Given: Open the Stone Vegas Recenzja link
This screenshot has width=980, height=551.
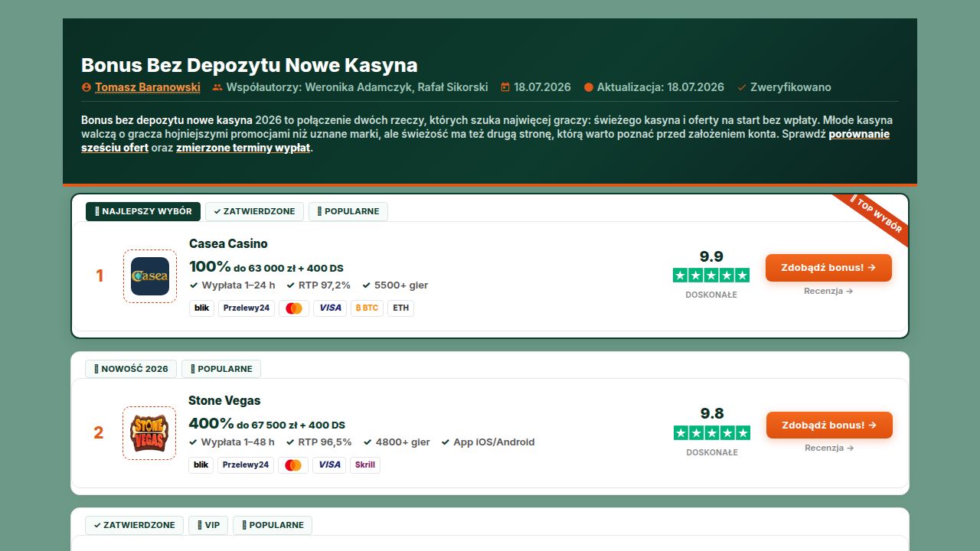Looking at the screenshot, I should point(829,448).
